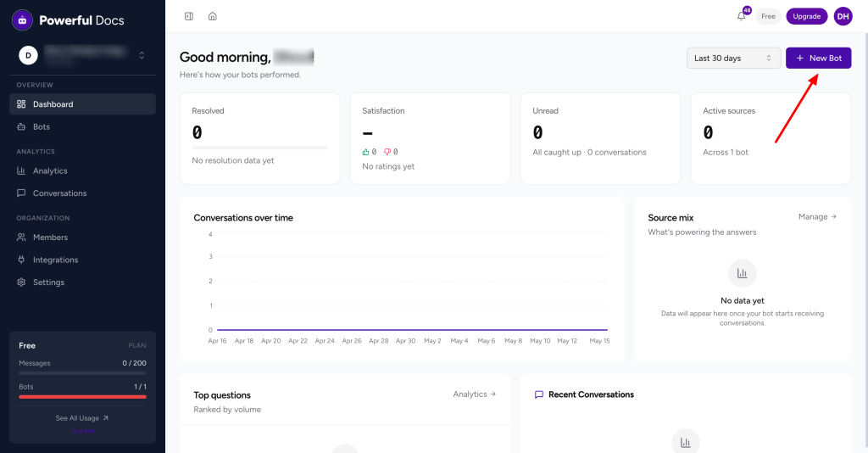Viewport: 868px width, 453px height.
Task: Collapse the sidebar with the panel icon
Action: coord(189,16)
